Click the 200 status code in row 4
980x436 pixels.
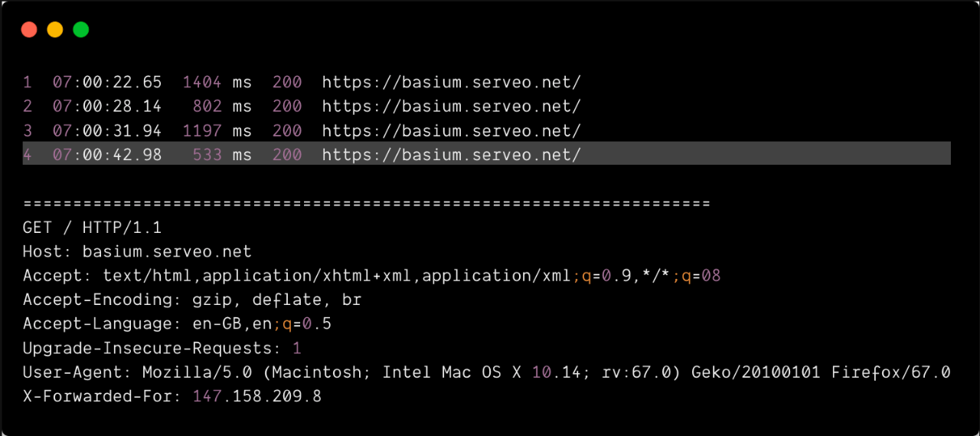[287, 156]
